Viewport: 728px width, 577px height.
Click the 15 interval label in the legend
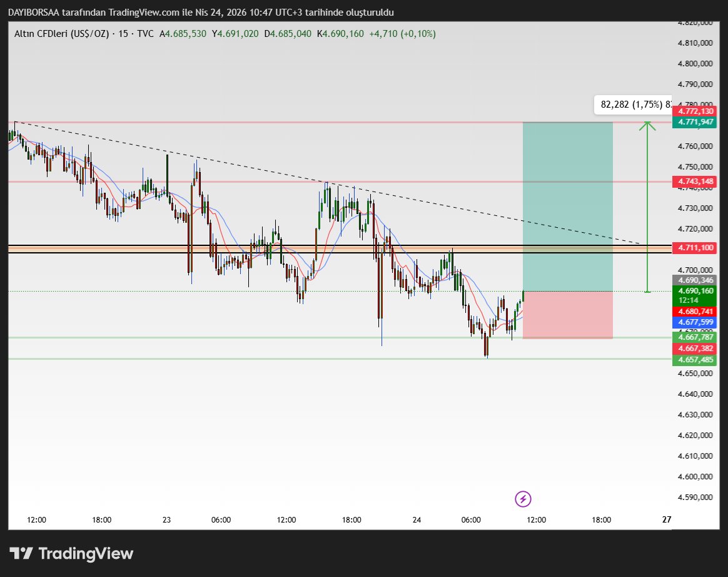point(123,33)
